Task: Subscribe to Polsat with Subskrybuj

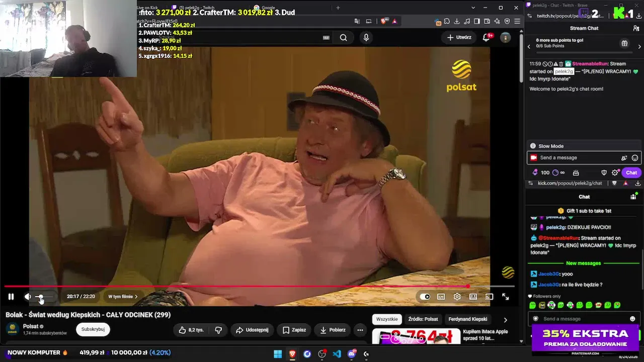Action: click(x=93, y=329)
